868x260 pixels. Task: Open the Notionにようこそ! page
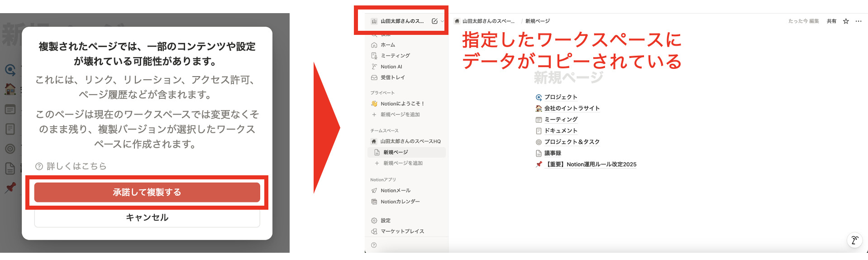coord(406,104)
